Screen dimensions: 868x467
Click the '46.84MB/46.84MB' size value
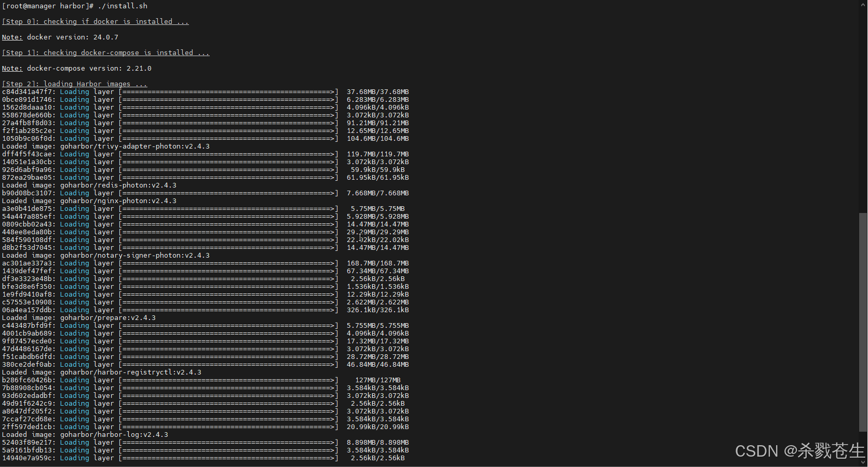click(x=378, y=365)
